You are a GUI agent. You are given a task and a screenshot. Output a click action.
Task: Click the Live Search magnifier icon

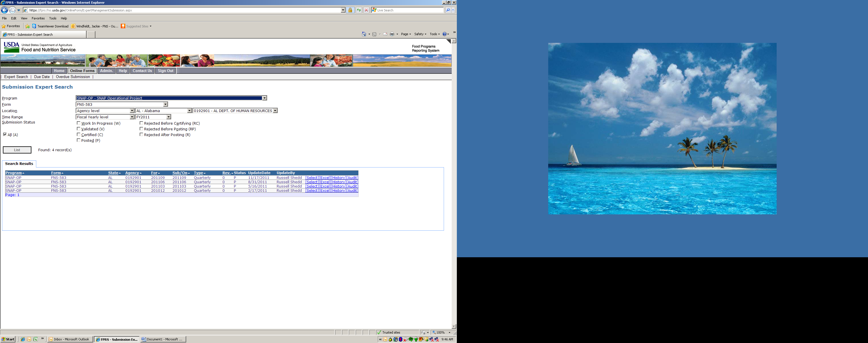tap(448, 10)
